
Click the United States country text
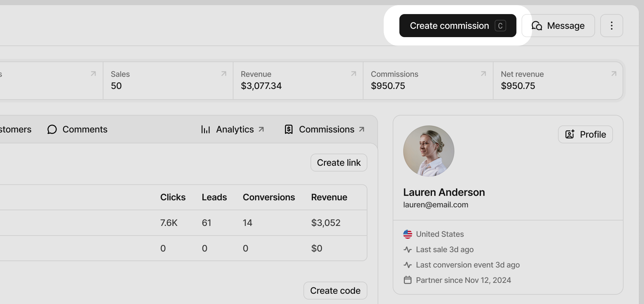tap(440, 234)
